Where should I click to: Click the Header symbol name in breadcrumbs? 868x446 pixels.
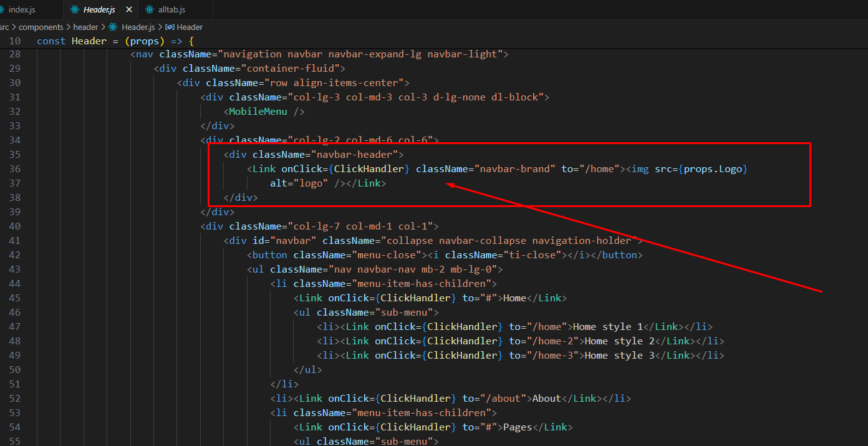tap(190, 27)
